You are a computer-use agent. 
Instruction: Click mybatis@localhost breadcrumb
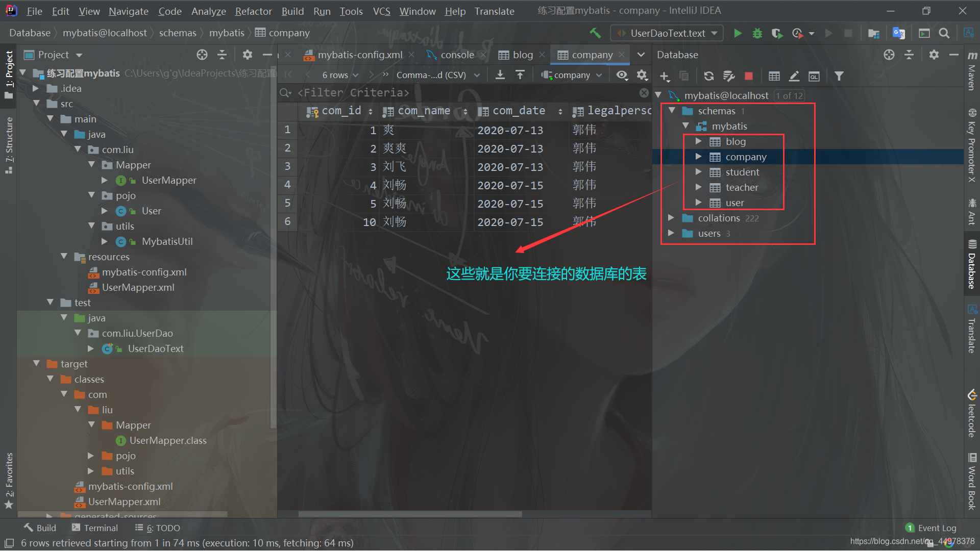(x=105, y=33)
